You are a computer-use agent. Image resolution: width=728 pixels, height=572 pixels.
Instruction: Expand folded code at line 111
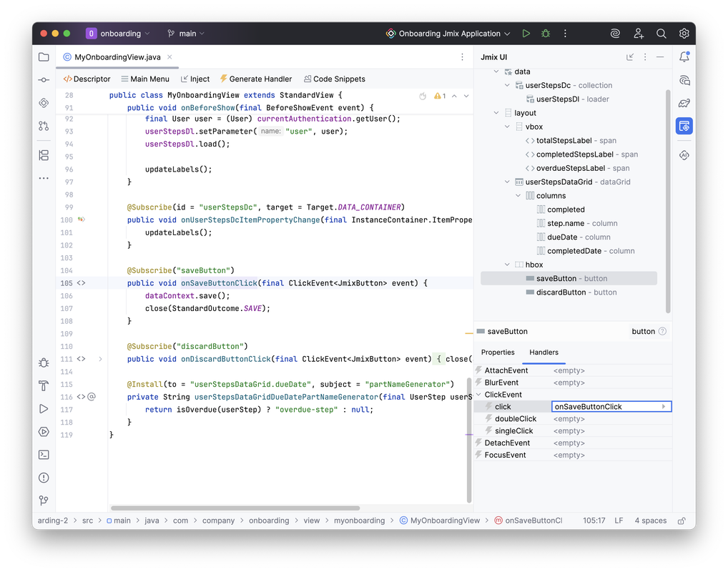point(100,359)
